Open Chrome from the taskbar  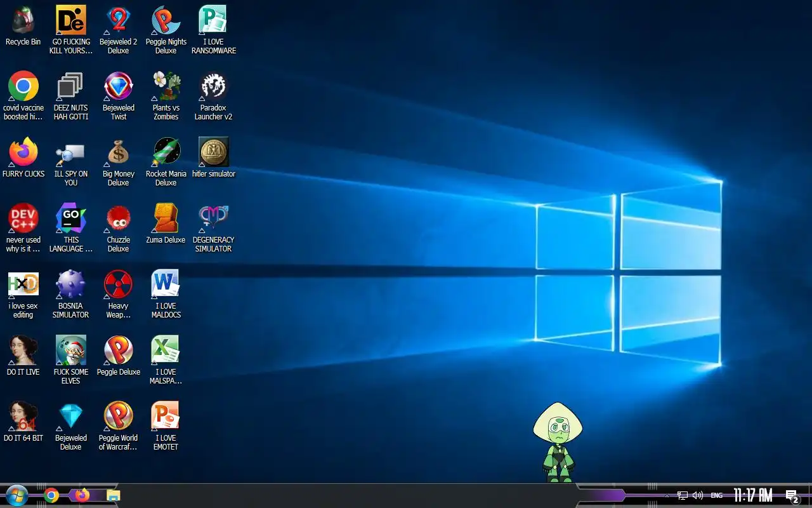coord(52,495)
